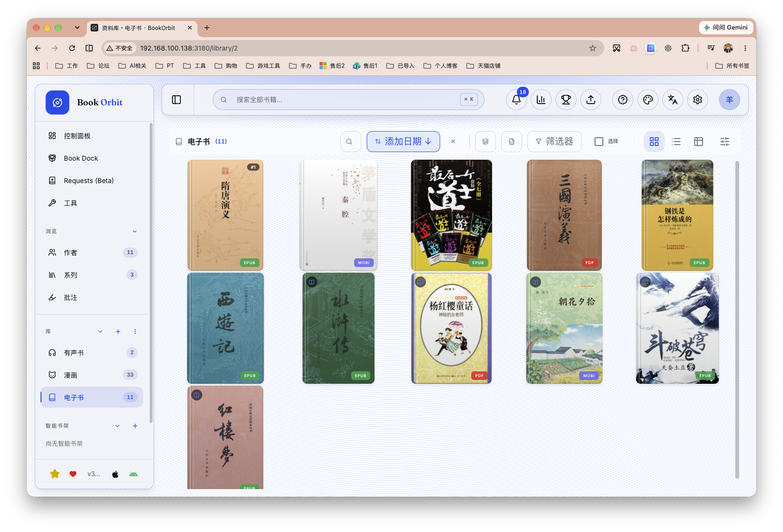Collapse the 浏览 section chevron
Screen dimensions: 783x532
(x=134, y=231)
